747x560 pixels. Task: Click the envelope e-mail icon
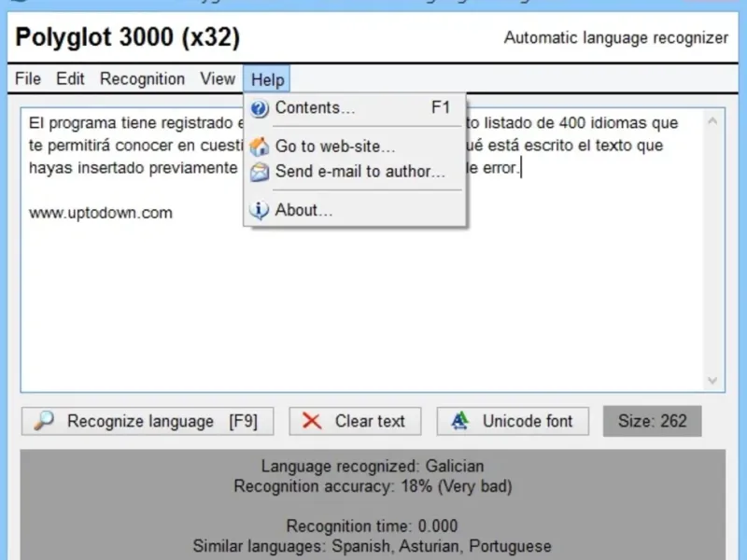pos(260,172)
